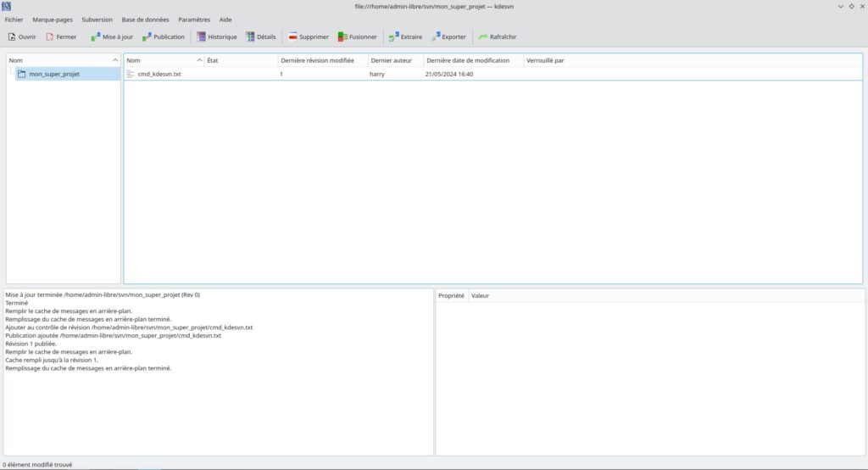Sort by Dernière révision modifiée column
Screen dimensions: 868x470
(x=323, y=60)
